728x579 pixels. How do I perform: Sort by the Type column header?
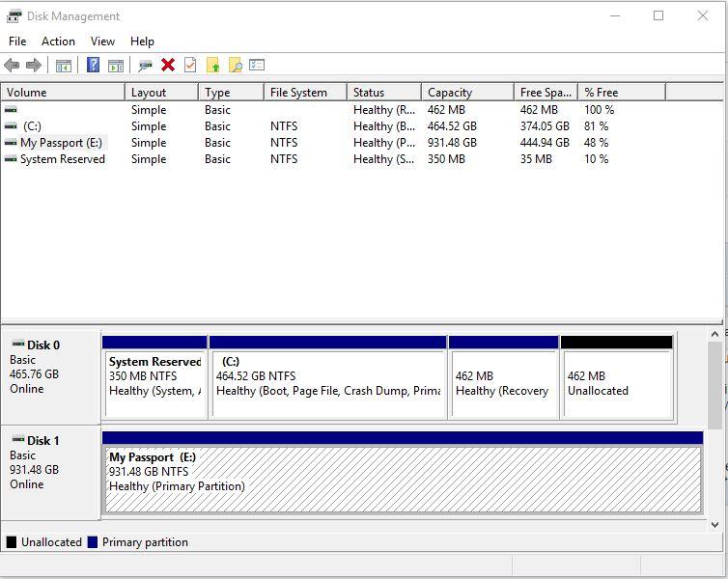pos(232,93)
